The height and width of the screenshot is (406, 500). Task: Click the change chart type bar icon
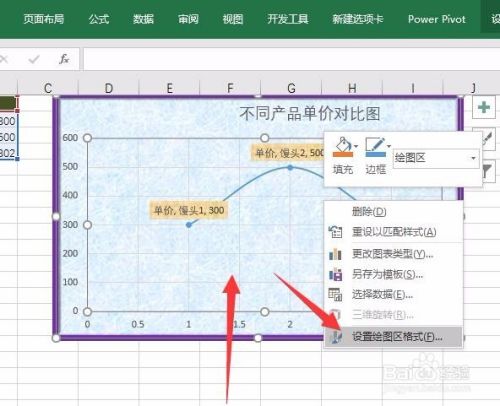click(335, 254)
